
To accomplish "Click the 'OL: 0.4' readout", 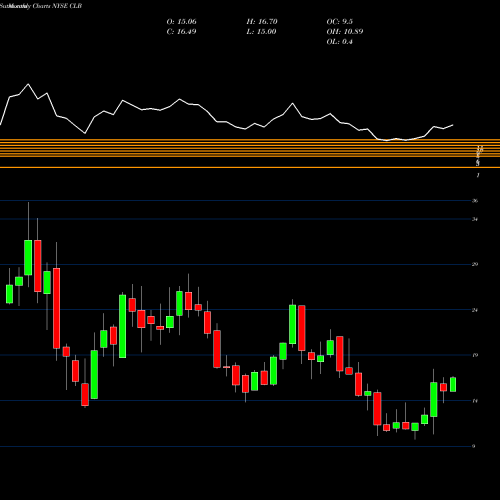I will (x=339, y=42).
